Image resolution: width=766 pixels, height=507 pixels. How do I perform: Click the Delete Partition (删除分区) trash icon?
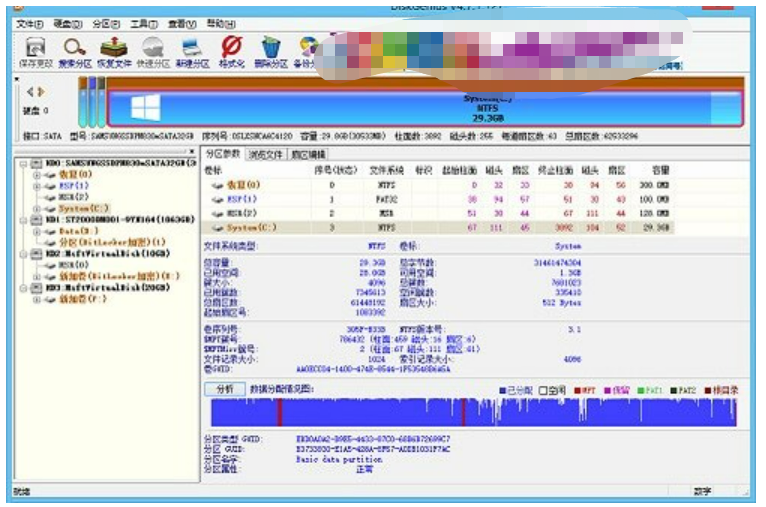click(x=270, y=50)
